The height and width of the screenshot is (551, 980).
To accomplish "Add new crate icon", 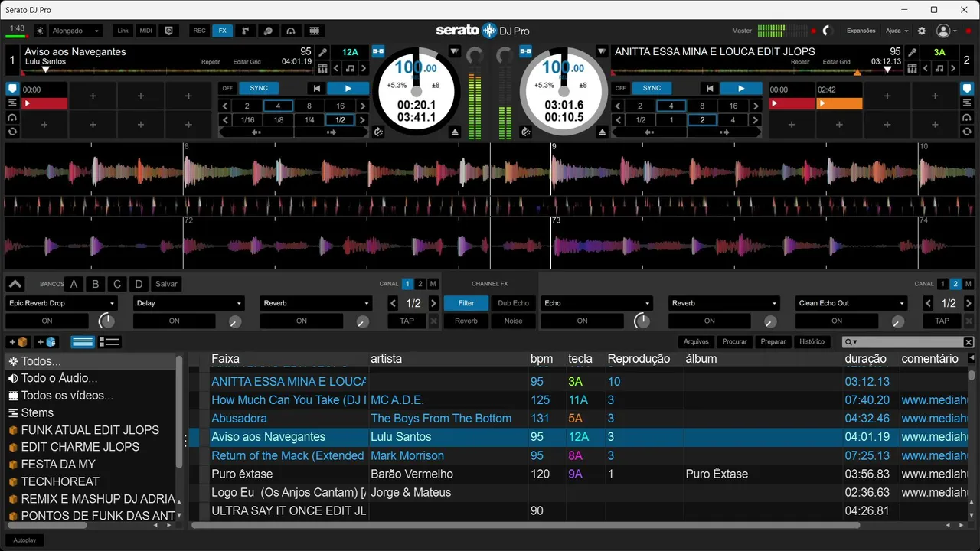I will click(x=18, y=342).
